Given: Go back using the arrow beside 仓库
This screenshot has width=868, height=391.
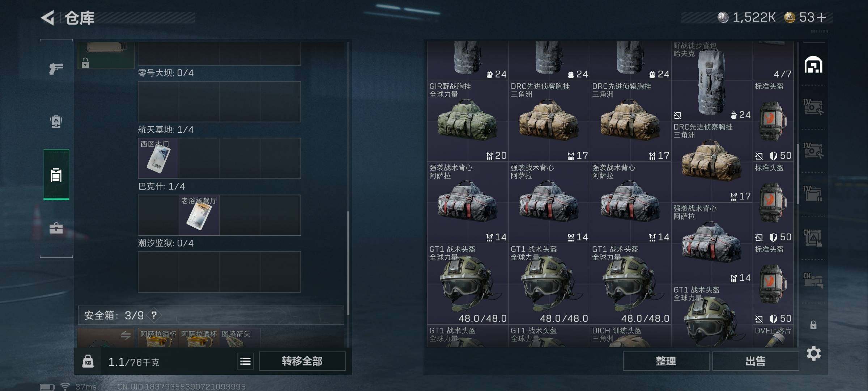Looking at the screenshot, I should tap(48, 17).
